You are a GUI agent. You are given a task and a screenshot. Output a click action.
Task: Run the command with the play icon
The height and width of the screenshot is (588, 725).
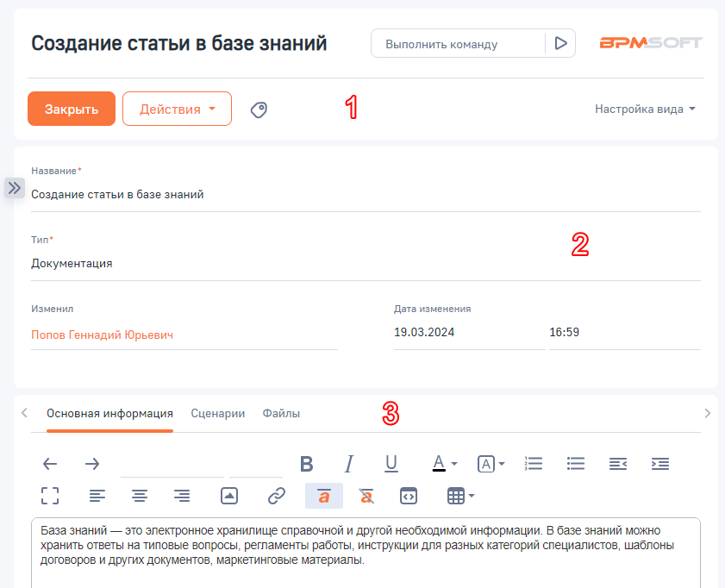click(x=560, y=43)
